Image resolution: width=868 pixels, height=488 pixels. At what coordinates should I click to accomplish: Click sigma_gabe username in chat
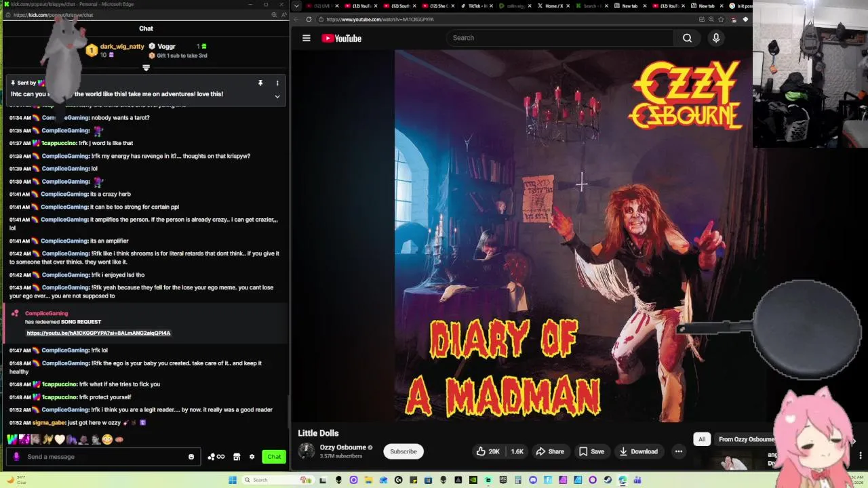(x=49, y=423)
